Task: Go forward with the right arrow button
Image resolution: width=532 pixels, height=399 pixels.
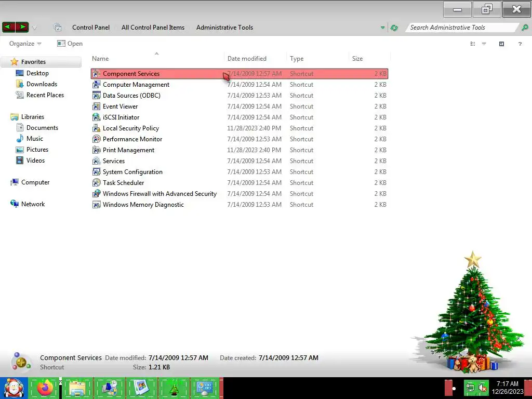Action: (x=22, y=27)
